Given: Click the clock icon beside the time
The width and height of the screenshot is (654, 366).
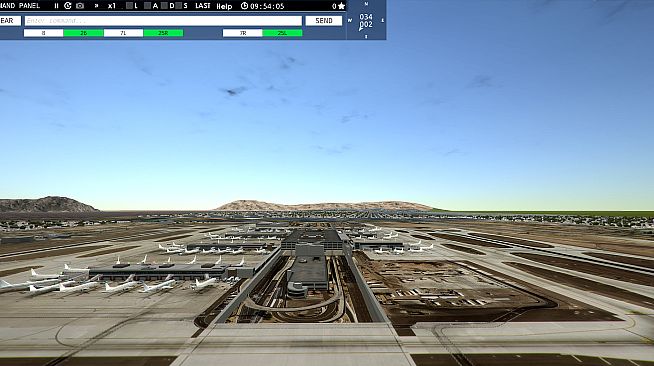Looking at the screenshot, I should tap(244, 6).
